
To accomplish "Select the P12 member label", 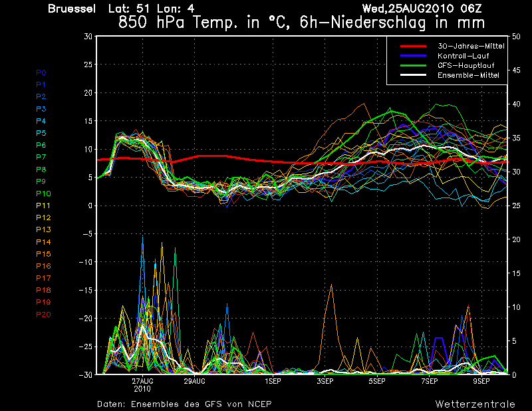I will click(x=43, y=217).
